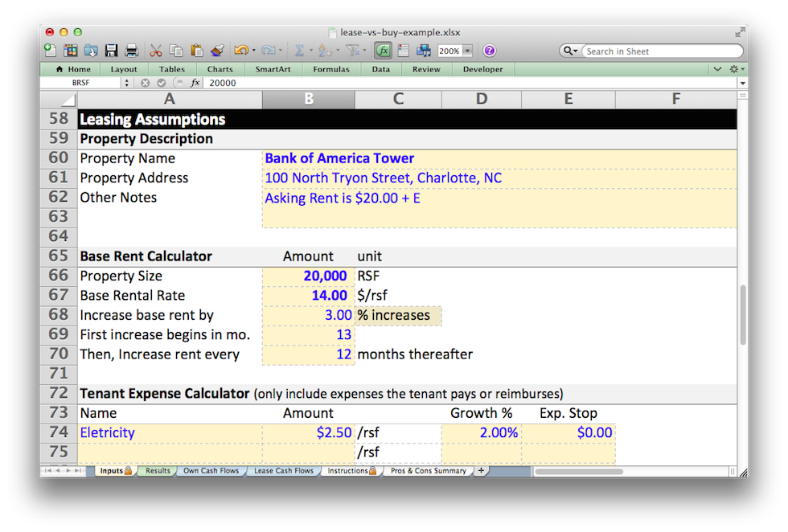Screen dimensions: 788x532
Task: Copy the selection to clipboard
Action: coord(176,50)
